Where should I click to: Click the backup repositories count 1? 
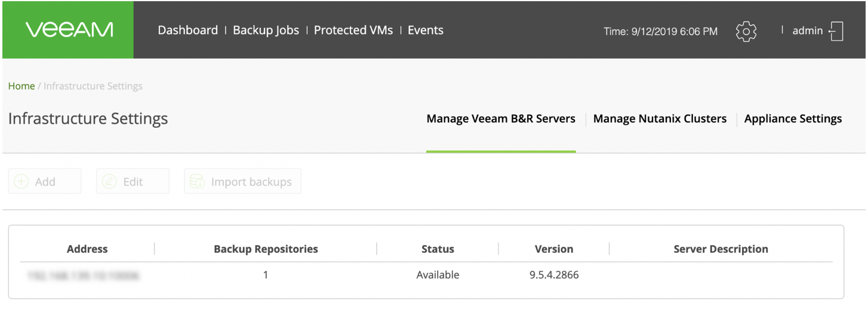click(x=266, y=276)
